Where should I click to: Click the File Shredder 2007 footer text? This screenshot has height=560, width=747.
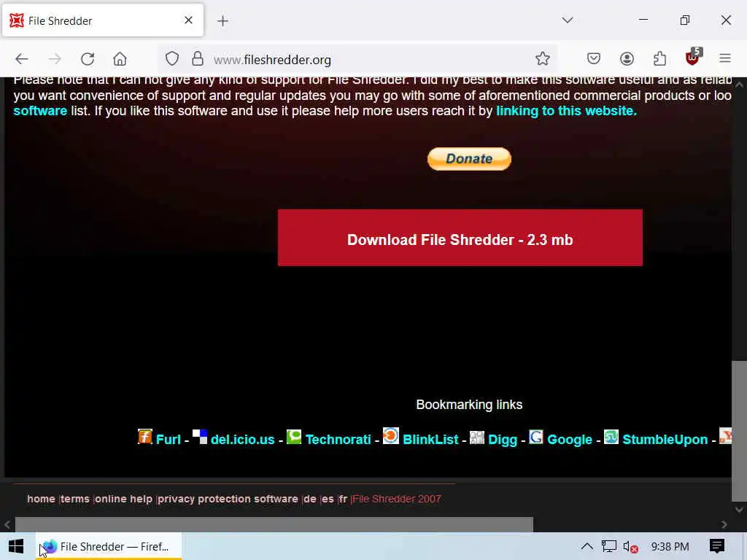397,499
